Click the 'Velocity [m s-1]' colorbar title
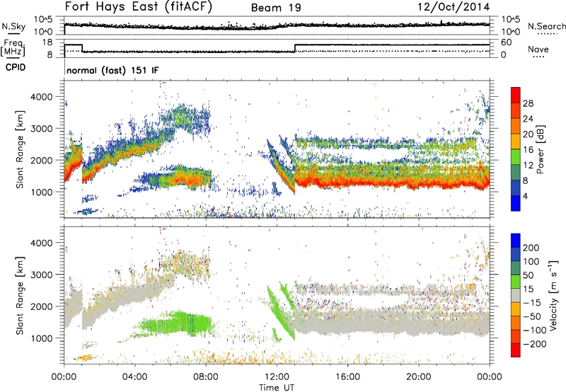 (x=553, y=295)
